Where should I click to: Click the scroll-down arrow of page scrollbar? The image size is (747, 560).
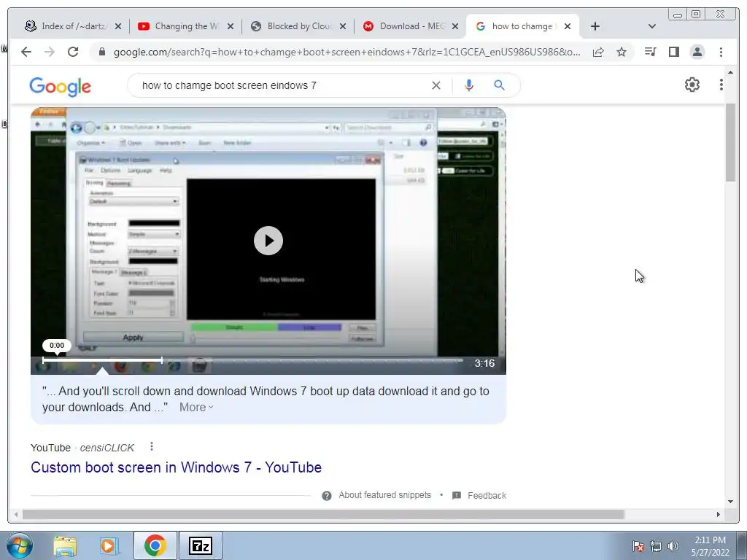click(730, 502)
